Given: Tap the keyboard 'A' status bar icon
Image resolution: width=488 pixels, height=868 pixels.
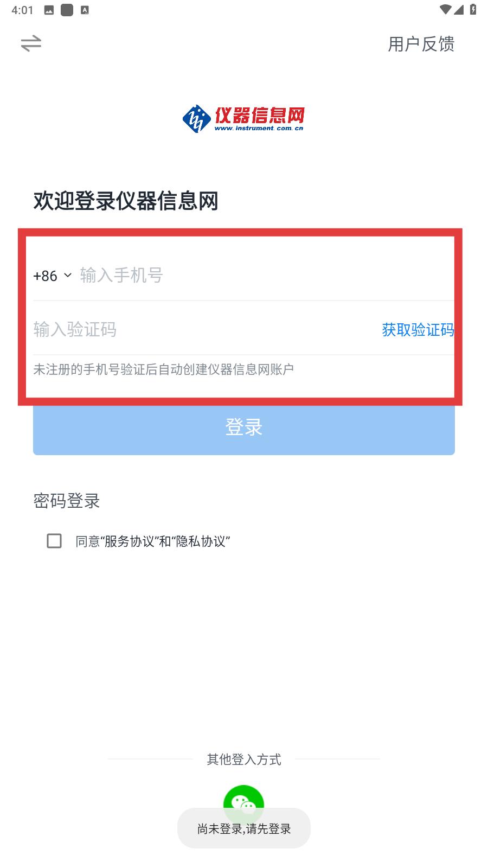Looking at the screenshot, I should point(85,10).
